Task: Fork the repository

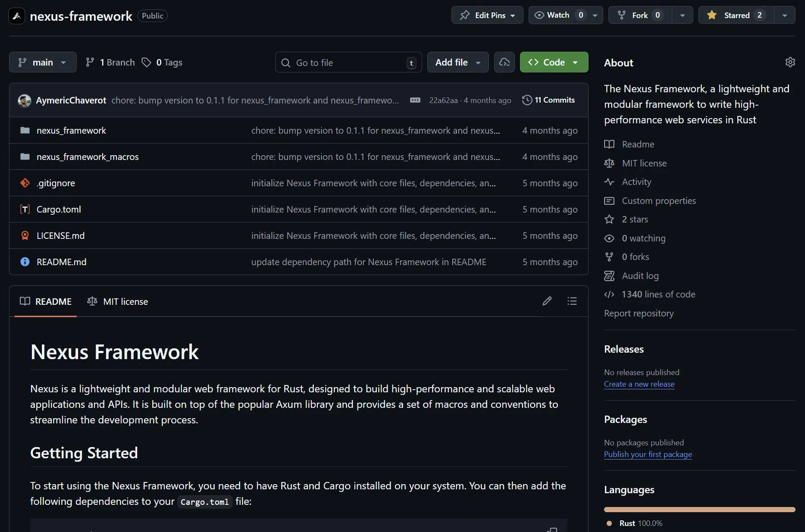Action: click(640, 15)
